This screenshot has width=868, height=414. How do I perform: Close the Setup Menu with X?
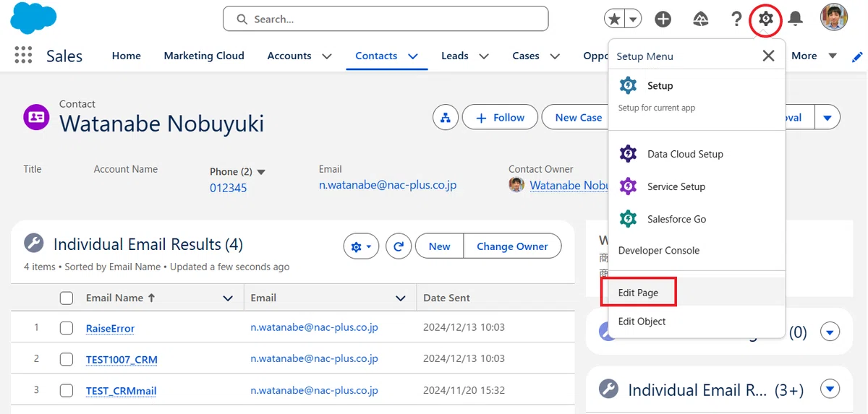pos(769,56)
